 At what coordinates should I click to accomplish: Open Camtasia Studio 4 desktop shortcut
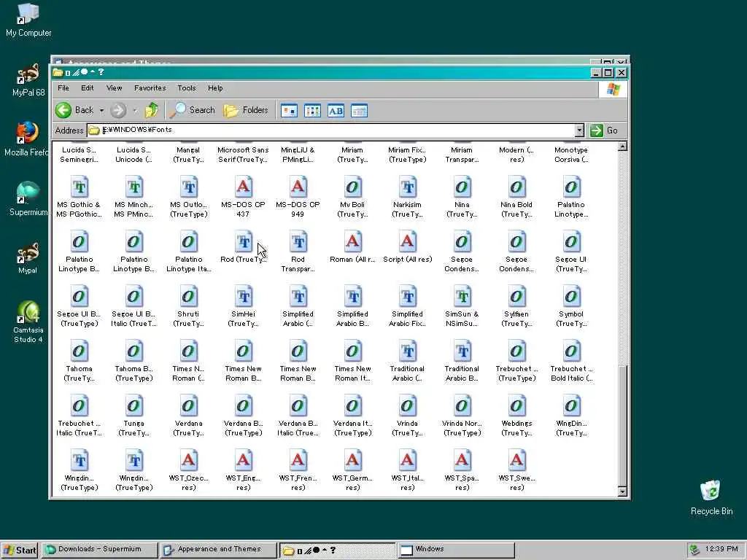click(x=28, y=322)
